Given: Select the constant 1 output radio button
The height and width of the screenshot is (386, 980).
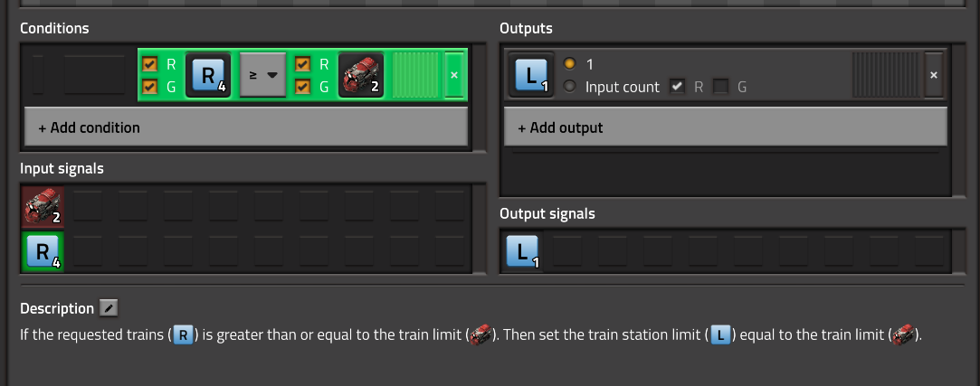Looking at the screenshot, I should tap(569, 64).
